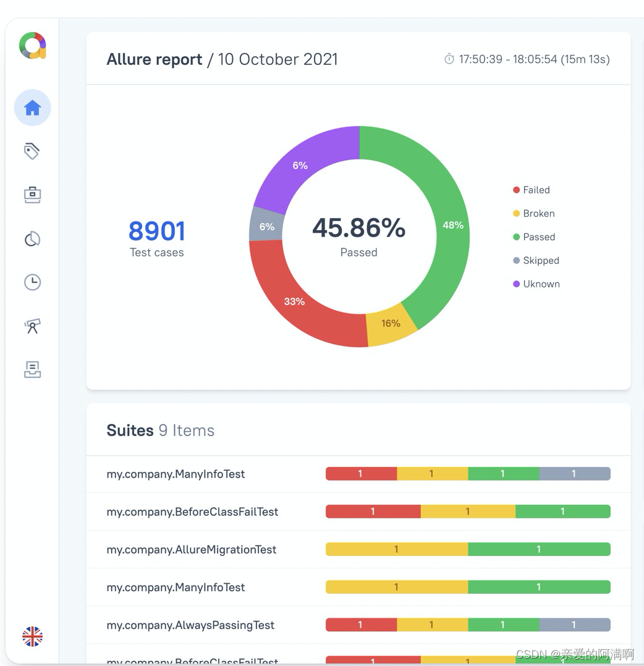Screen dimensions: 644x666
Task: Toggle the Passed legend entry
Action: tap(534, 237)
